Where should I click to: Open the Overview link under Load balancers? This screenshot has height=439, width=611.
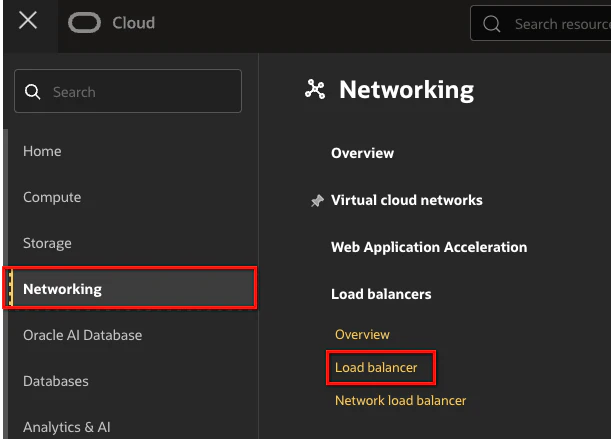click(362, 334)
